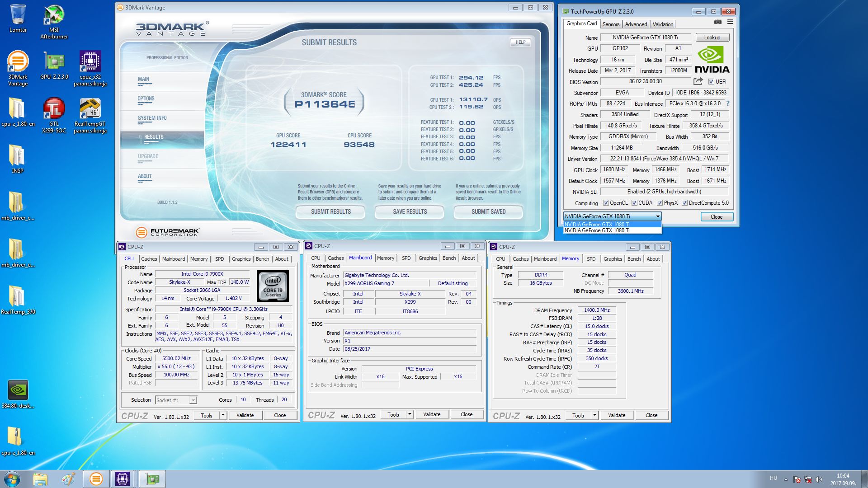This screenshot has height=488, width=868.
Task: Open the GPU-Z hamburger menu icon
Action: (x=730, y=22)
